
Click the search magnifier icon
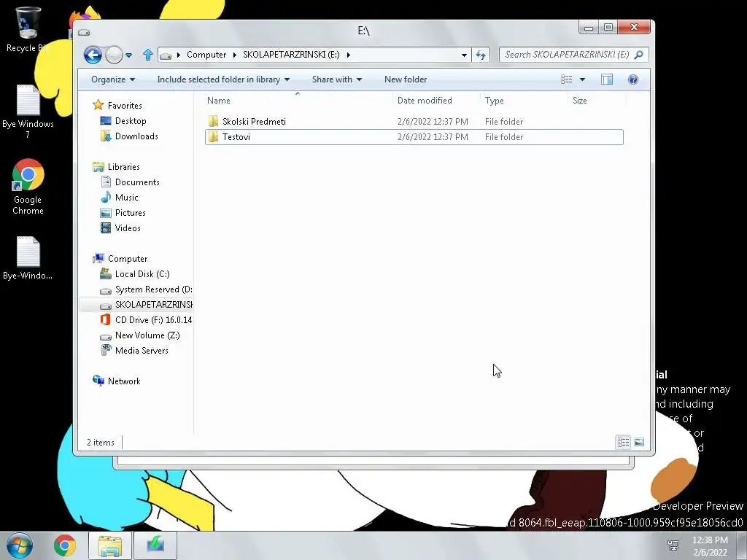pyautogui.click(x=639, y=55)
